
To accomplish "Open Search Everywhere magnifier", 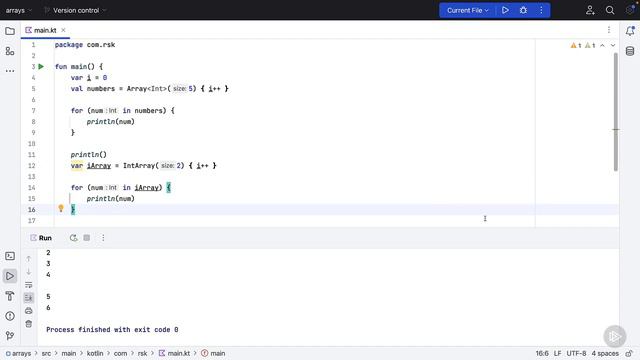I will 610,10.
